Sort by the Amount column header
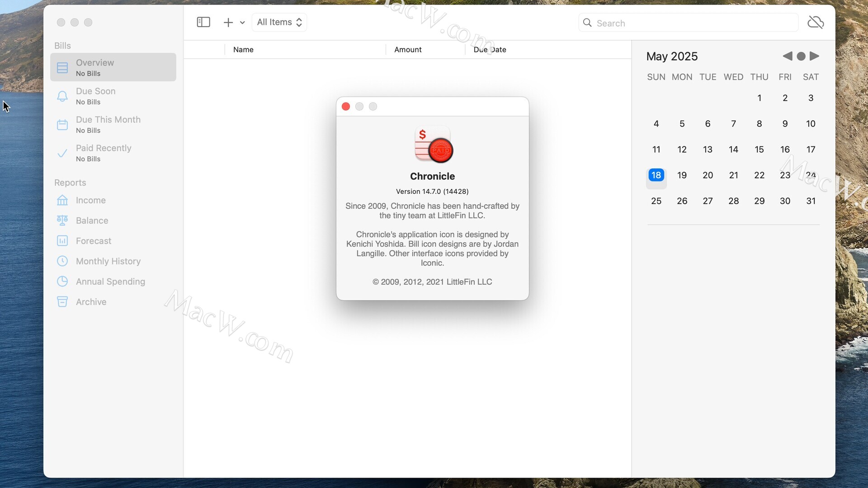 [425, 50]
